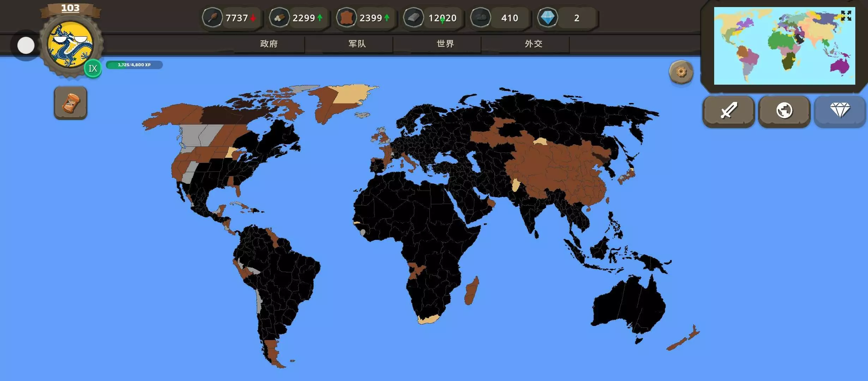Click the dragon flag nation emblem
This screenshot has width=868, height=381.
tap(71, 44)
